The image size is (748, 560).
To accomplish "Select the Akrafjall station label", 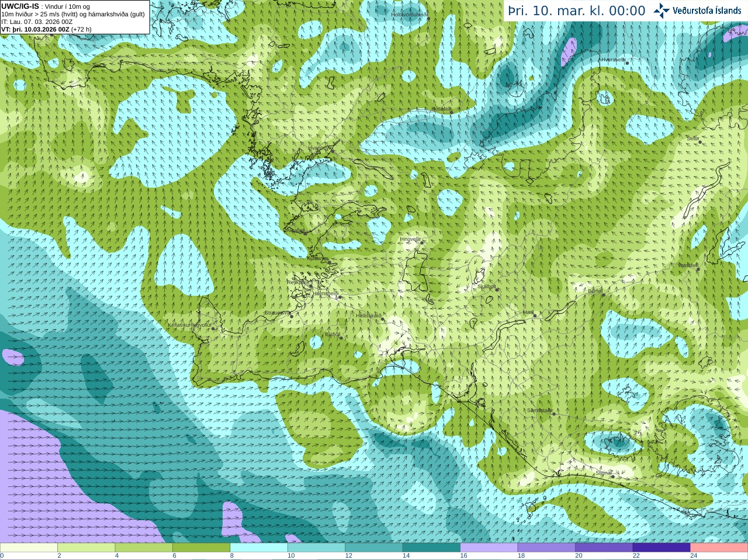I will (x=295, y=230).
